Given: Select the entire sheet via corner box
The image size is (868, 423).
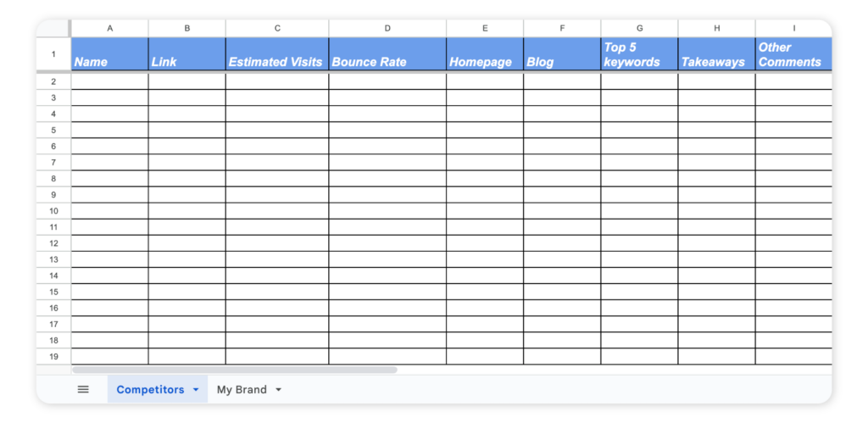Looking at the screenshot, I should coord(53,28).
